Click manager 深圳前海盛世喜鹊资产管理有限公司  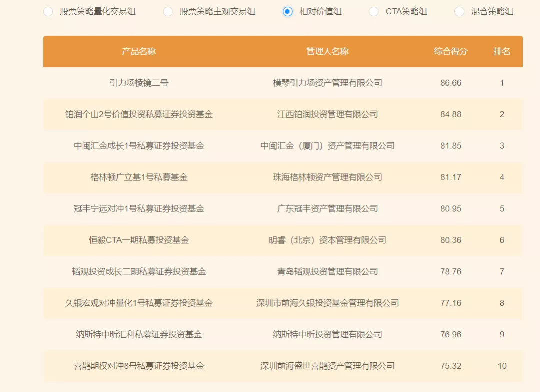(x=327, y=366)
